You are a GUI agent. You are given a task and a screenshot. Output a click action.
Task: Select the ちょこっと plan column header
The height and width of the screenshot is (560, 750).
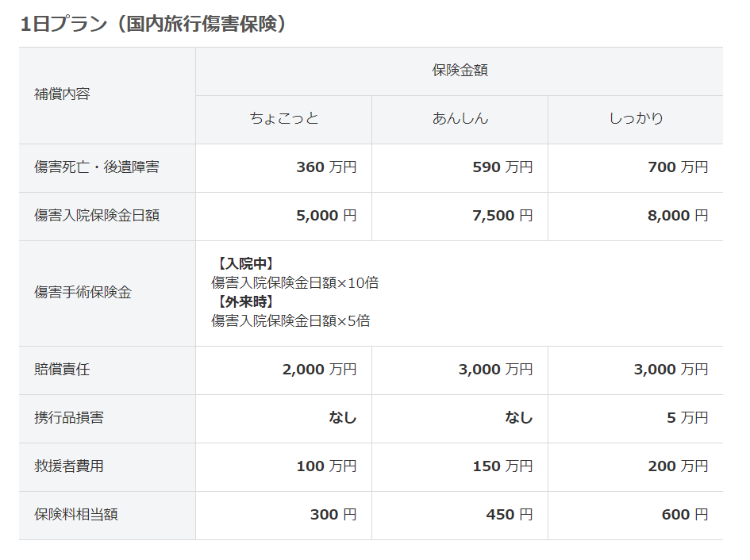coord(284,118)
